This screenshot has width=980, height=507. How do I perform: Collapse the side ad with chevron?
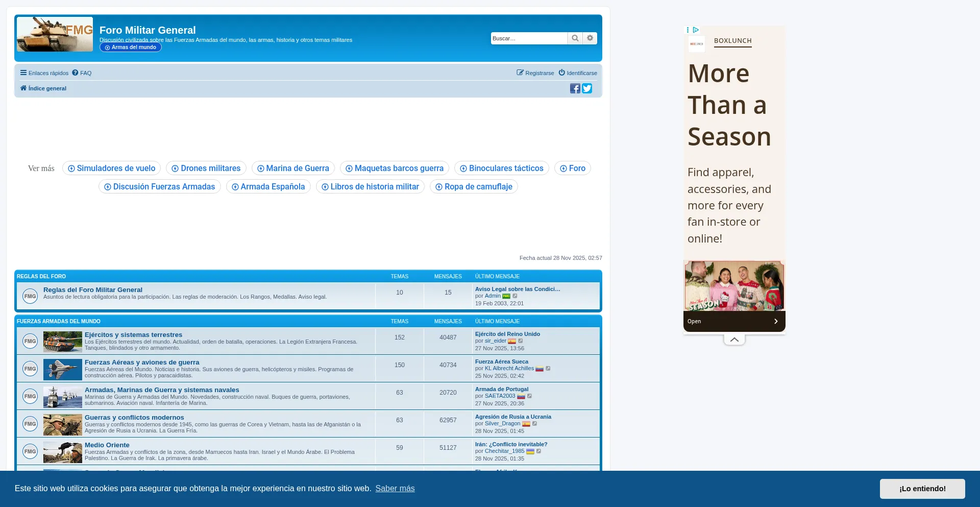tap(734, 340)
